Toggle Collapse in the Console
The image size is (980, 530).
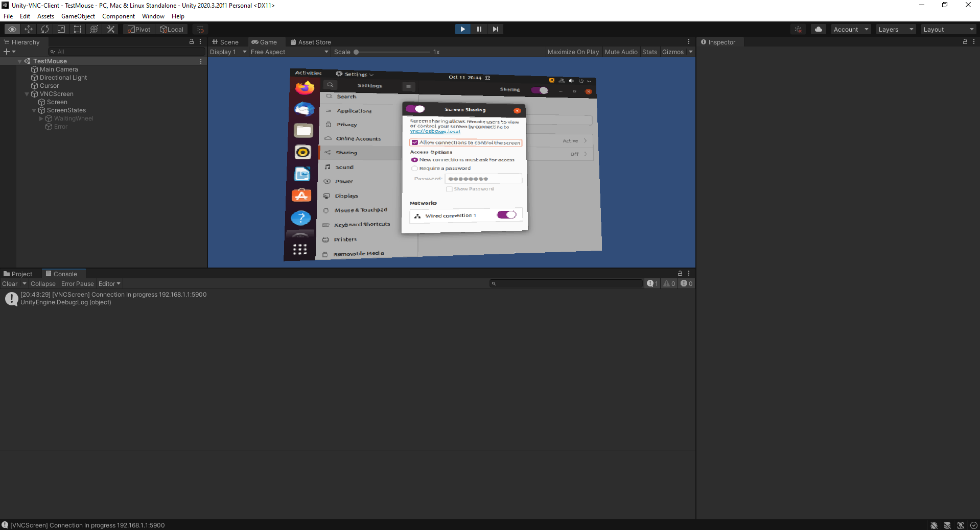coord(43,284)
